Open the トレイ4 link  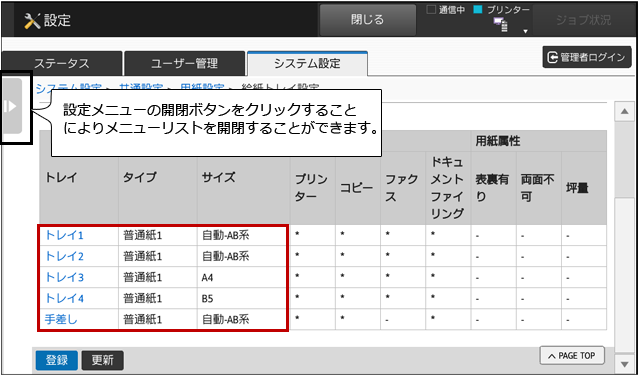click(x=64, y=299)
